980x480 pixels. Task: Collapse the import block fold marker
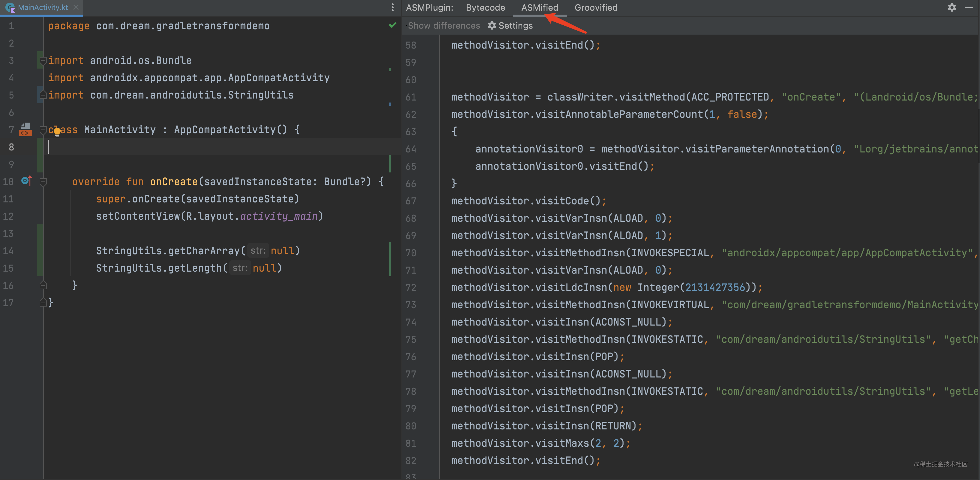(43, 61)
